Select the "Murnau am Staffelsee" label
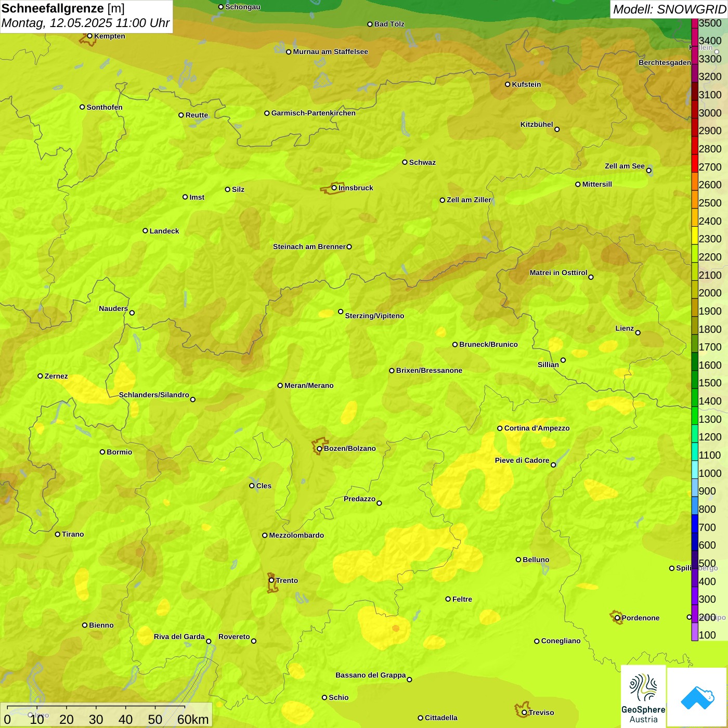Screen dimensions: 728x728 tap(330, 51)
